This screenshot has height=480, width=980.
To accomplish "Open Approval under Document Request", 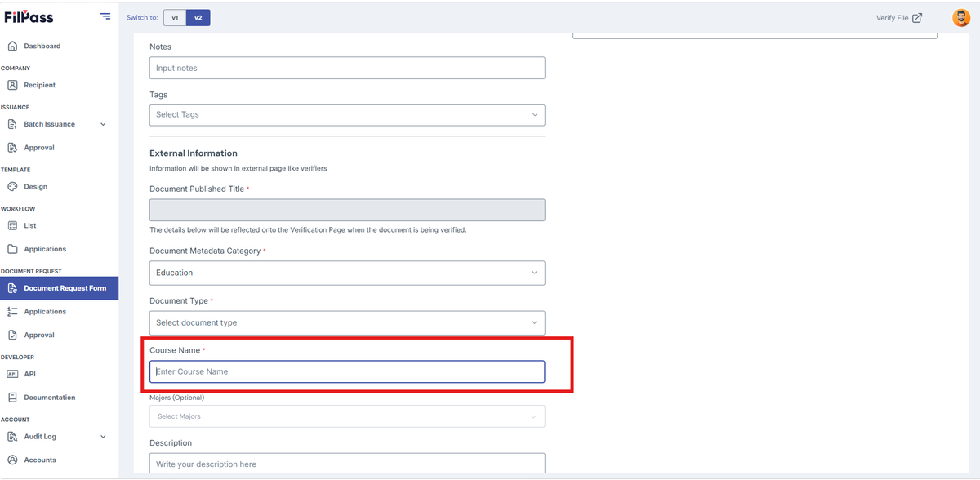I will click(39, 336).
